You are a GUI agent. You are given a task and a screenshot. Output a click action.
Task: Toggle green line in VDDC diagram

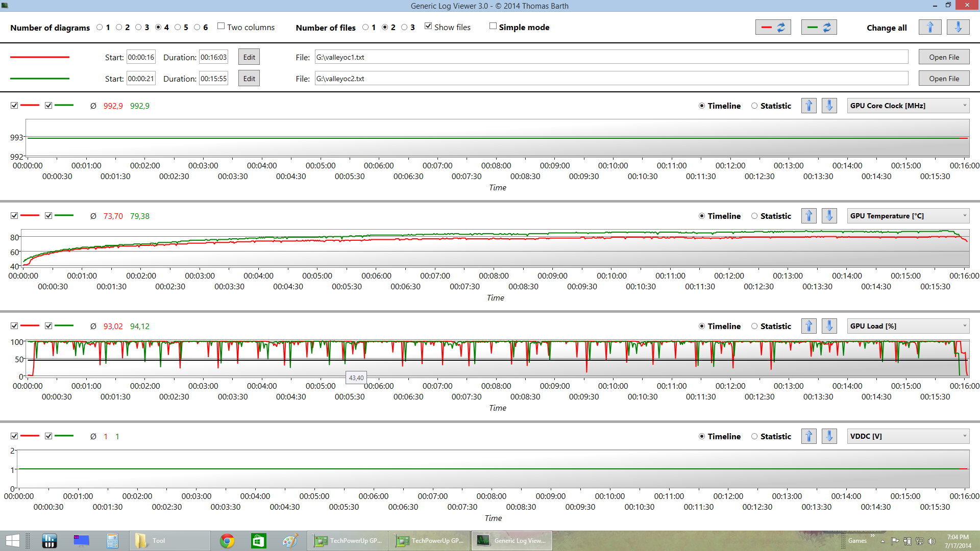[48, 436]
